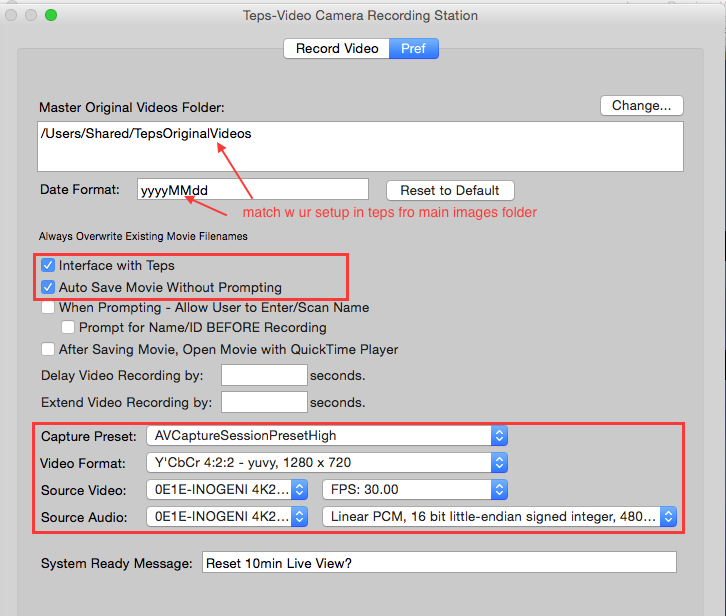Open the Capture Preset dropdown
The width and height of the screenshot is (726, 616).
[x=327, y=436]
